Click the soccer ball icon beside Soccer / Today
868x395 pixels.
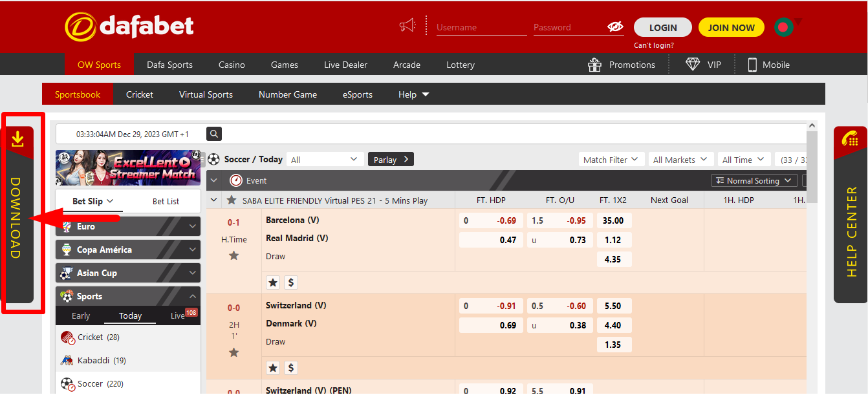(214, 159)
